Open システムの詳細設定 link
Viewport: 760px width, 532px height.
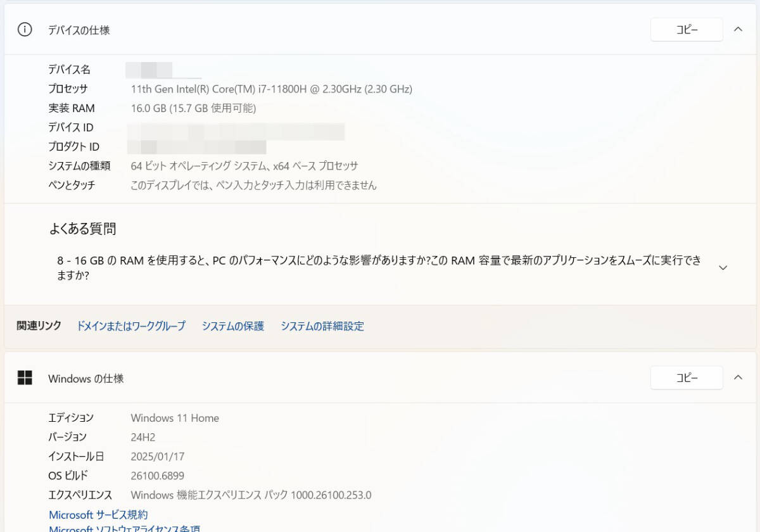322,326
